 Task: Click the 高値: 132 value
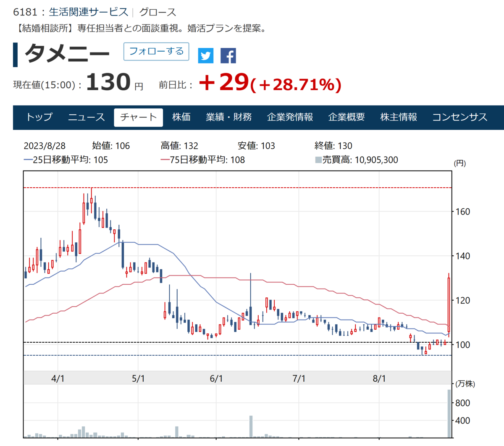click(179, 146)
